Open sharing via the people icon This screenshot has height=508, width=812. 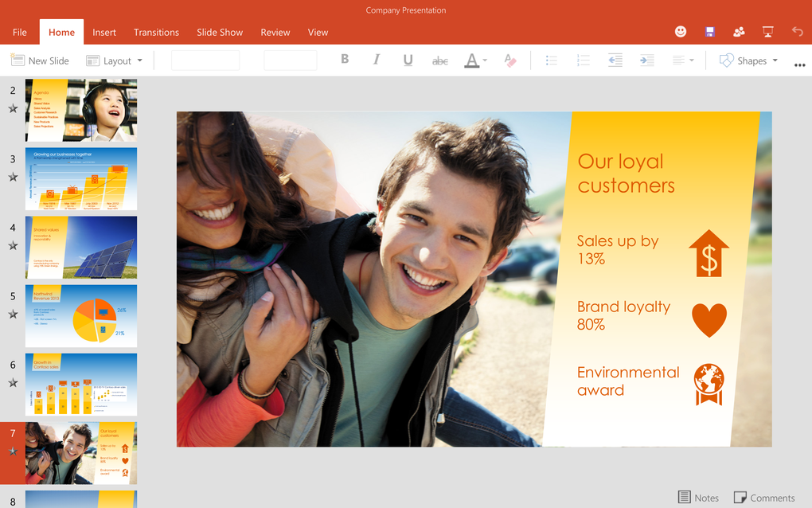click(x=739, y=31)
